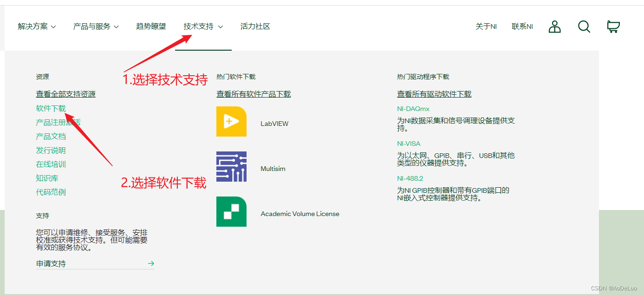Open 查看所有软件产品下载 link
644x295 pixels.
pyautogui.click(x=254, y=94)
